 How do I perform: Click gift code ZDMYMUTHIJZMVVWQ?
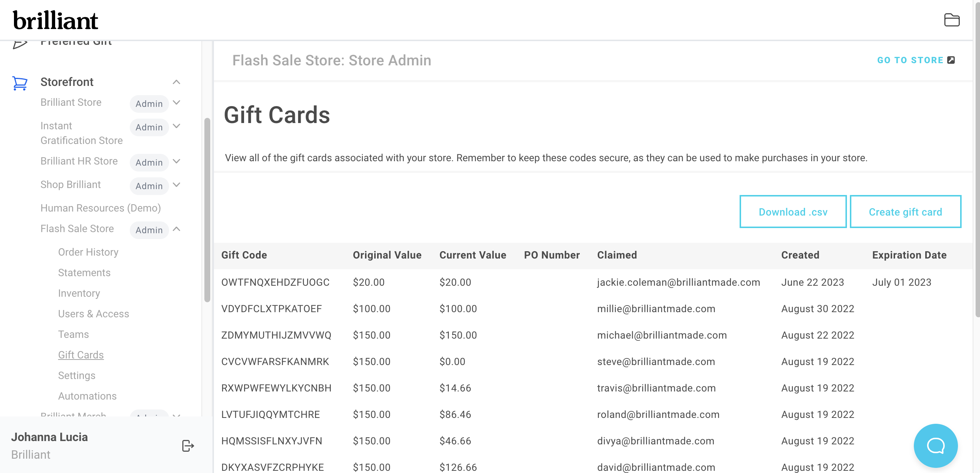pos(276,335)
